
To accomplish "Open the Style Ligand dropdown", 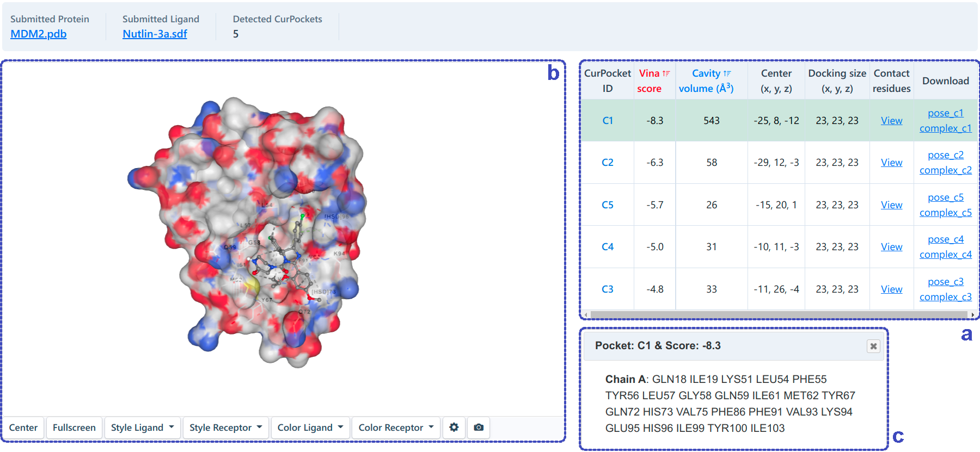I will (x=142, y=428).
